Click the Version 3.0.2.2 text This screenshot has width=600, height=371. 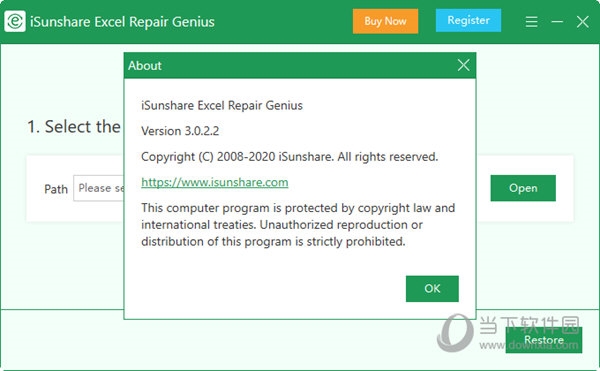180,131
